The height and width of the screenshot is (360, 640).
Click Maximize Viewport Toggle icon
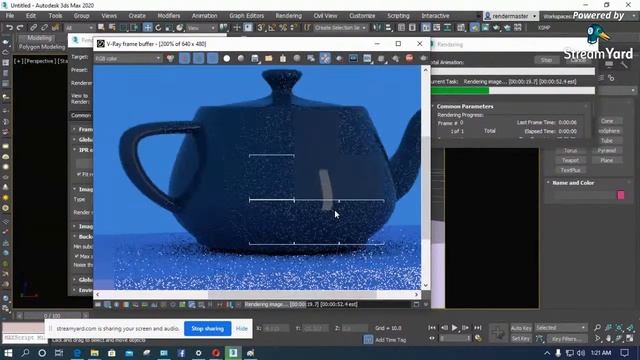(x=630, y=338)
